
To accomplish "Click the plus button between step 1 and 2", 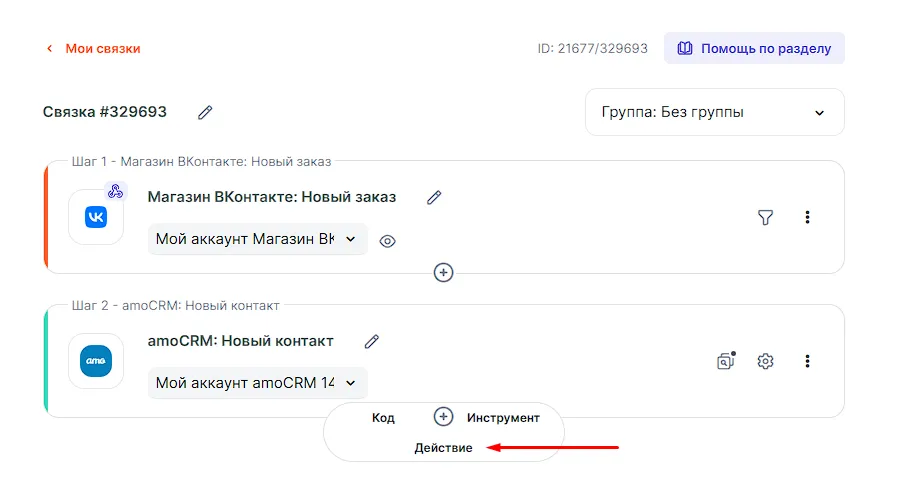I will click(x=444, y=272).
